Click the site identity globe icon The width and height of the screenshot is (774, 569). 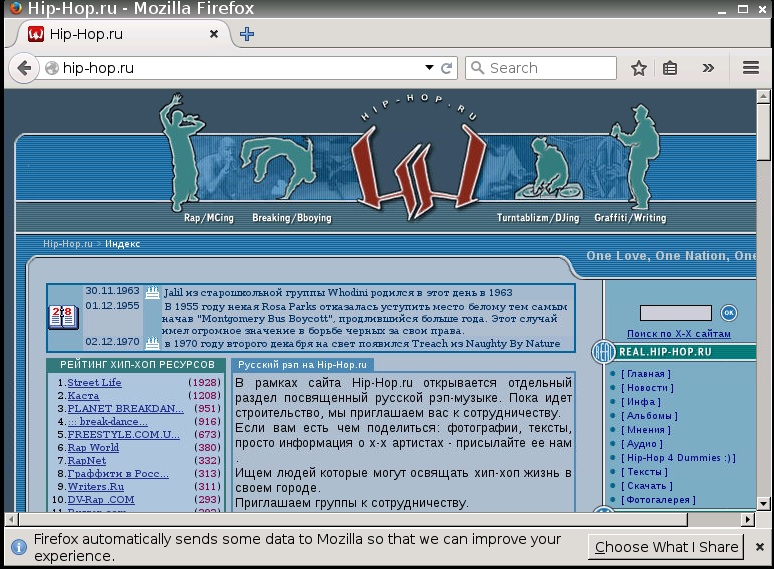coord(52,68)
